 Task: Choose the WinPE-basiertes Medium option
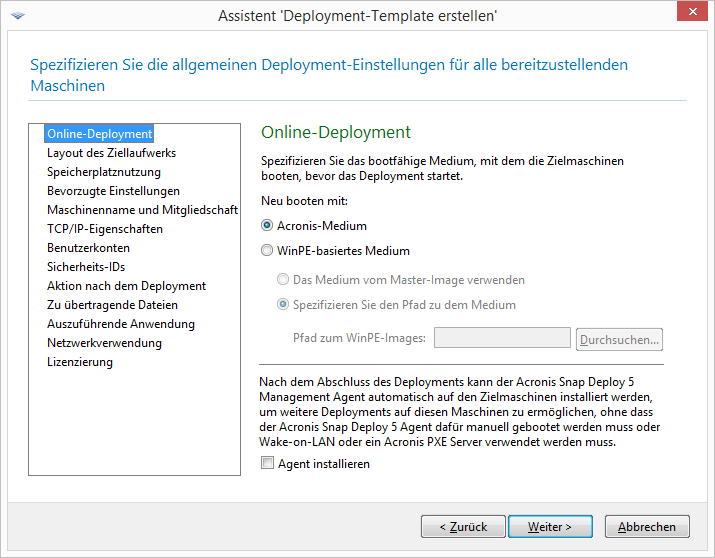(x=267, y=251)
